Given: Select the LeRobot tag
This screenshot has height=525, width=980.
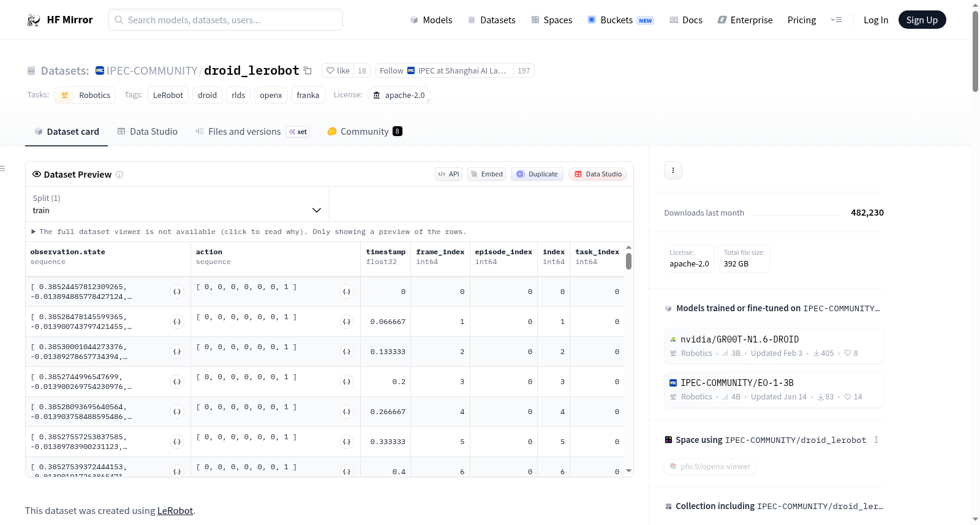Looking at the screenshot, I should click(168, 96).
